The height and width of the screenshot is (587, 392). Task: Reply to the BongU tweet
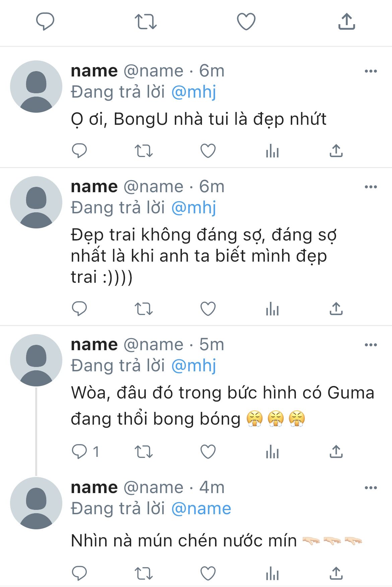pyautogui.click(x=79, y=151)
